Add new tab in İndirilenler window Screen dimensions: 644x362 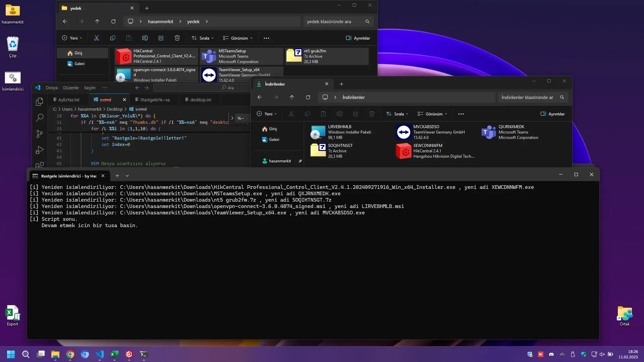pyautogui.click(x=341, y=84)
